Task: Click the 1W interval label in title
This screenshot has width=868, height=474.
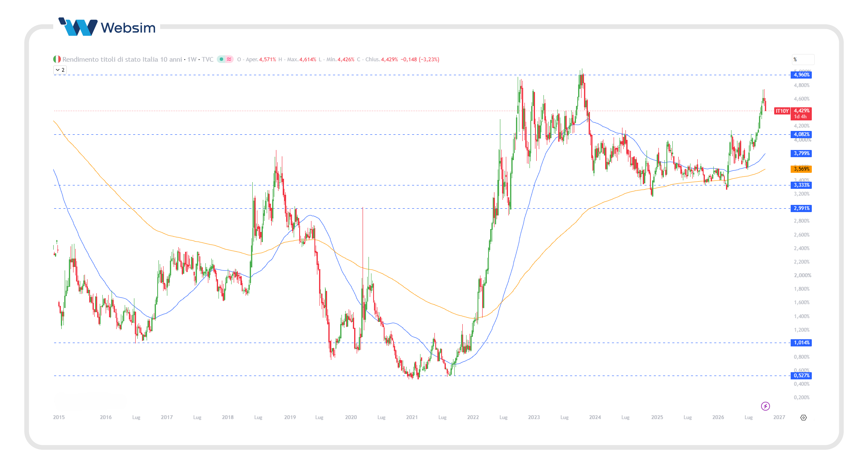Action: click(192, 59)
